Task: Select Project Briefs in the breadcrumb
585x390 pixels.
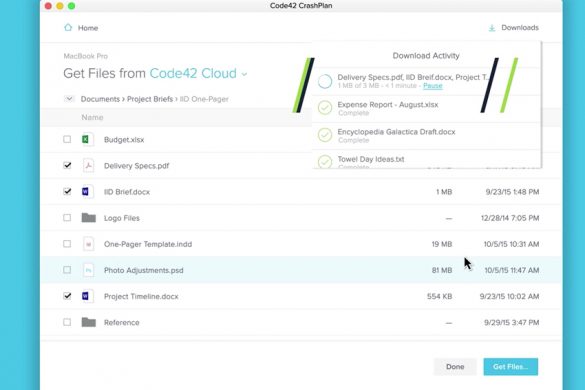Action: 150,99
